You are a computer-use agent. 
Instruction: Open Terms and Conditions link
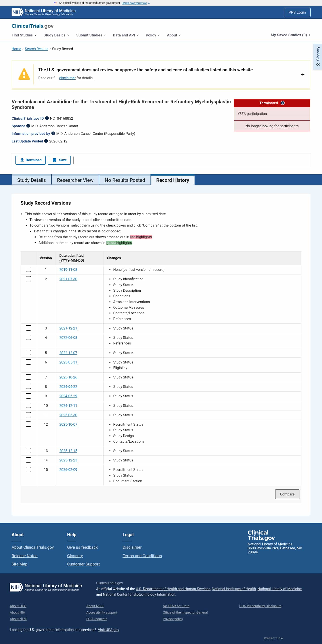[x=142, y=556]
